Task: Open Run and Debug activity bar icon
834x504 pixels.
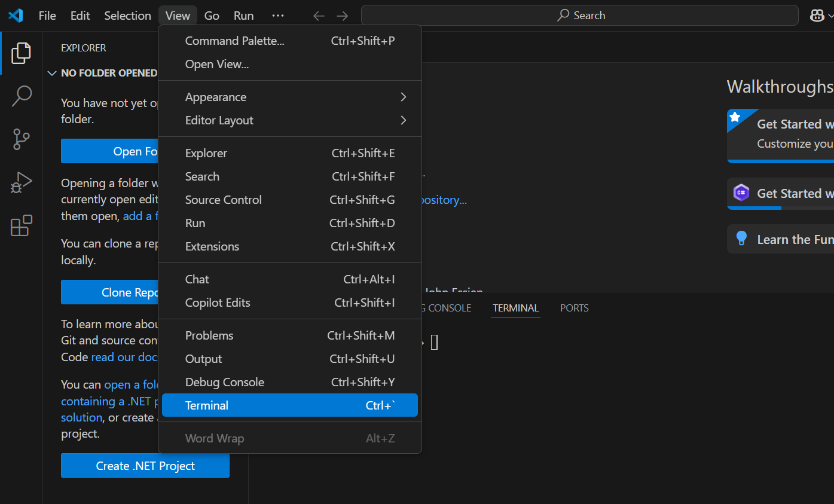Action: click(21, 182)
